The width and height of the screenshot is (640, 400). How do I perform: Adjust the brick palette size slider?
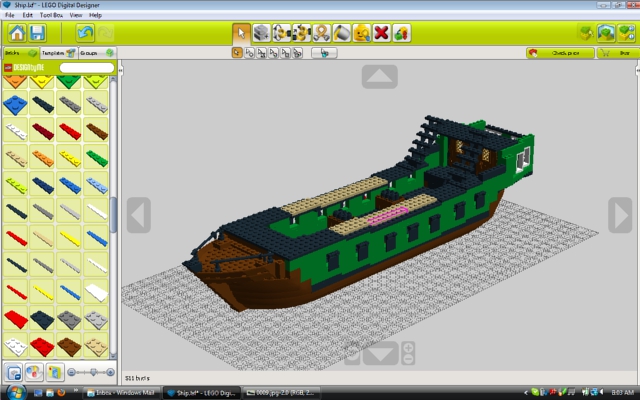tap(91, 372)
